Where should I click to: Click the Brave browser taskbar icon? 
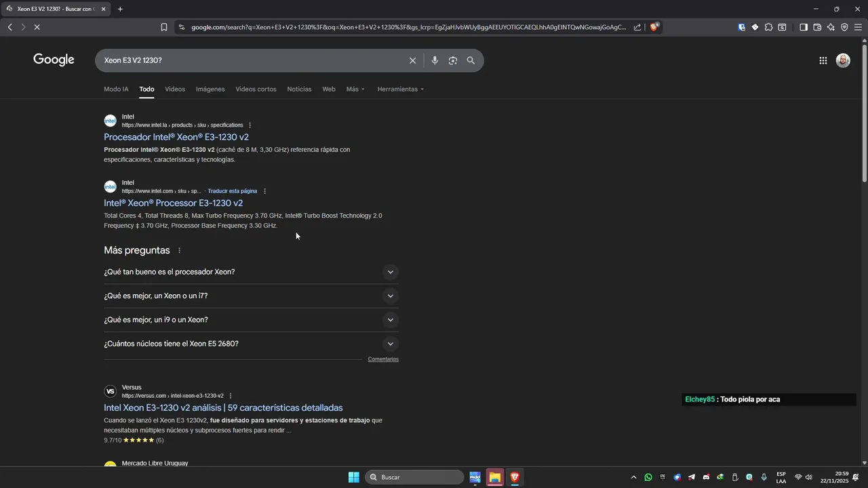point(515,477)
